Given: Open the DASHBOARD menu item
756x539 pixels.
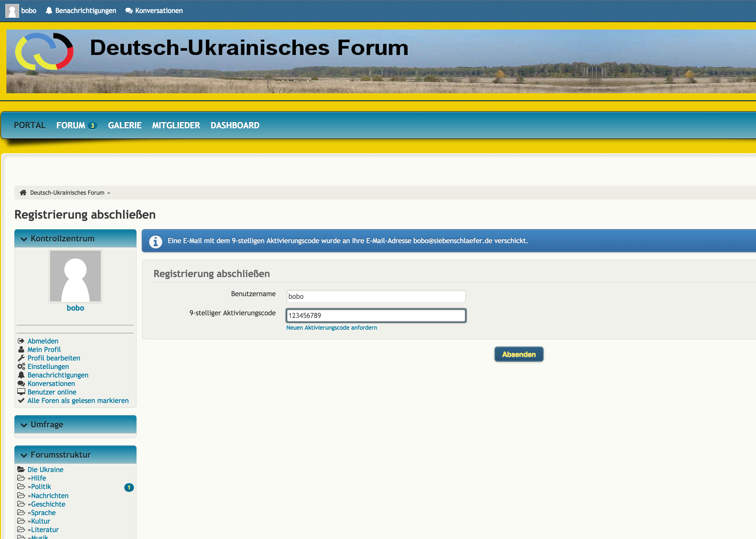Looking at the screenshot, I should pos(235,125).
